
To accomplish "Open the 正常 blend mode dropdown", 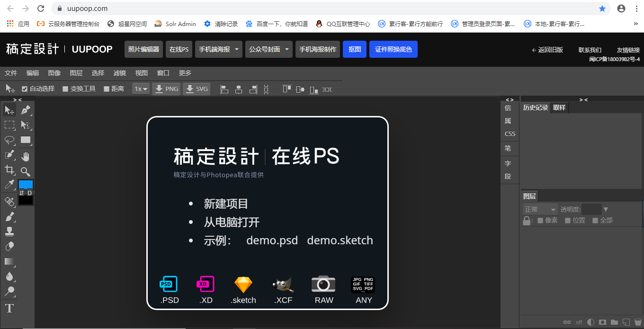I will pyautogui.click(x=540, y=209).
